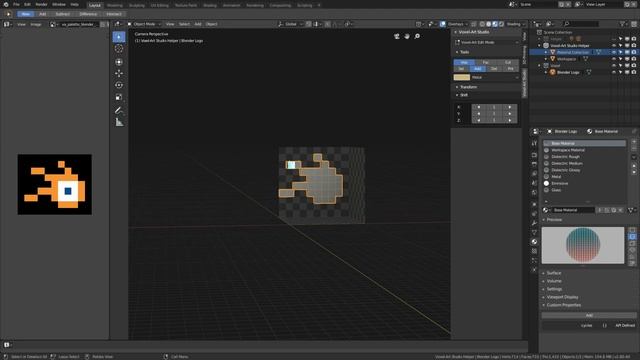Viewport: 640px width, 360px height.
Task: Click the Intersect mode button
Action: 113,14
